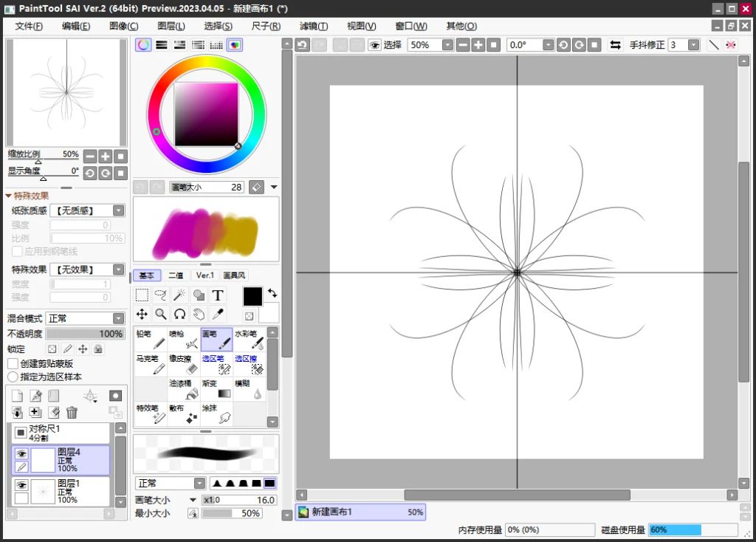Viewport: 756px width, 542px height.
Task: Choose the 油漆桶 paint bucket tool
Action: tap(184, 389)
